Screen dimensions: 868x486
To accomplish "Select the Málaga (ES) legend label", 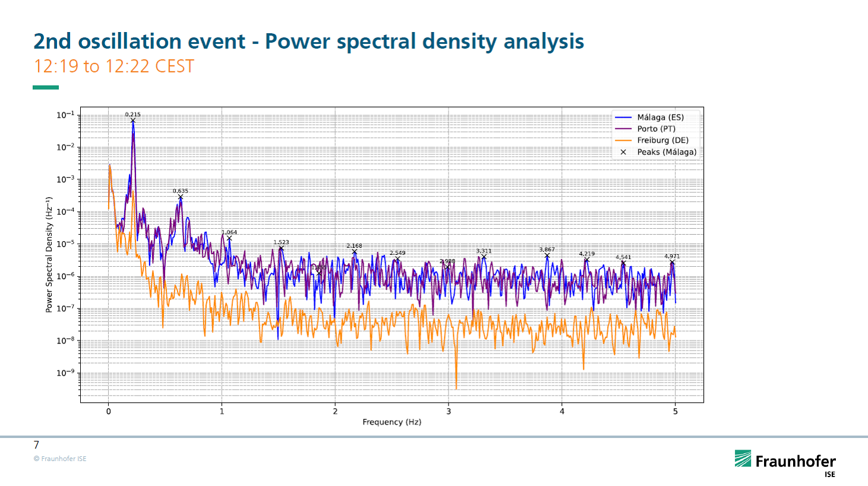I will 660,118.
